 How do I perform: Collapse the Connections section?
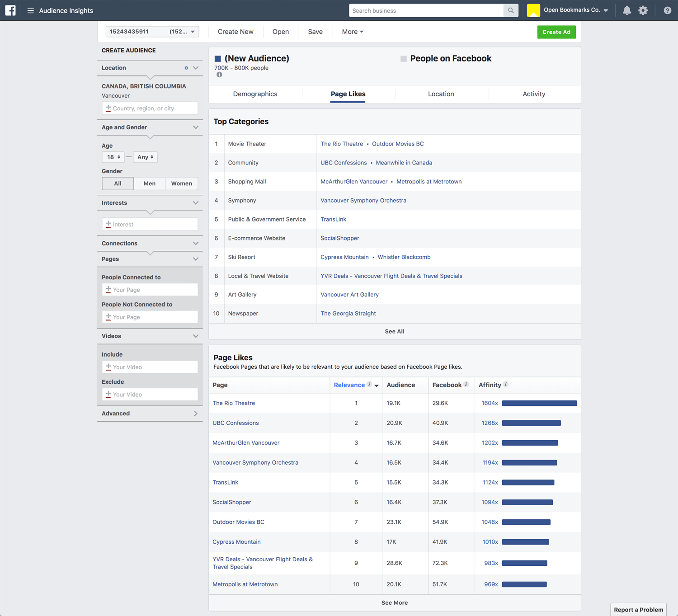[x=196, y=244]
